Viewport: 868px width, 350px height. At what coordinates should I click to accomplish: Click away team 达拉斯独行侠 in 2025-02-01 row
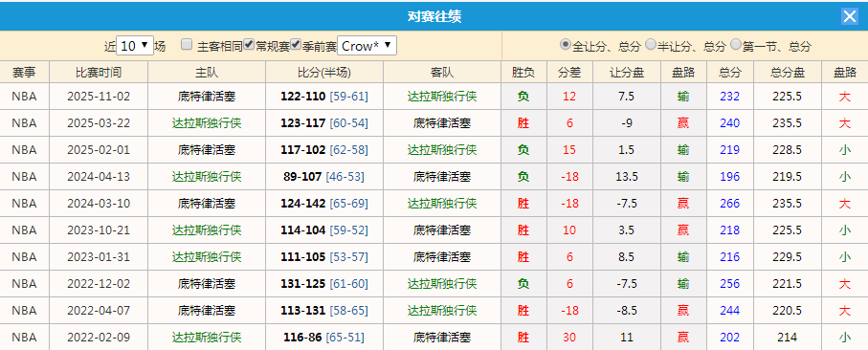point(442,150)
